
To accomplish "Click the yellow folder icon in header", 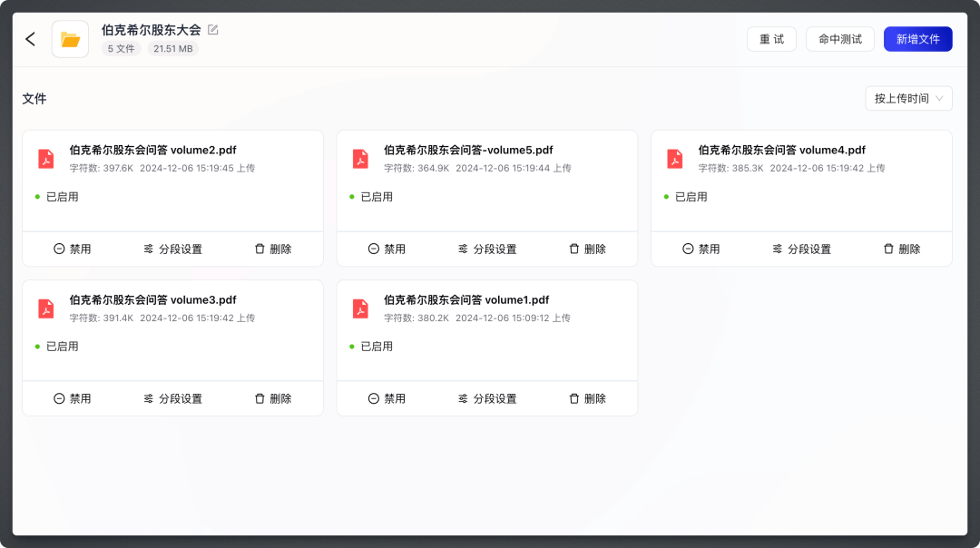I will pyautogui.click(x=70, y=39).
